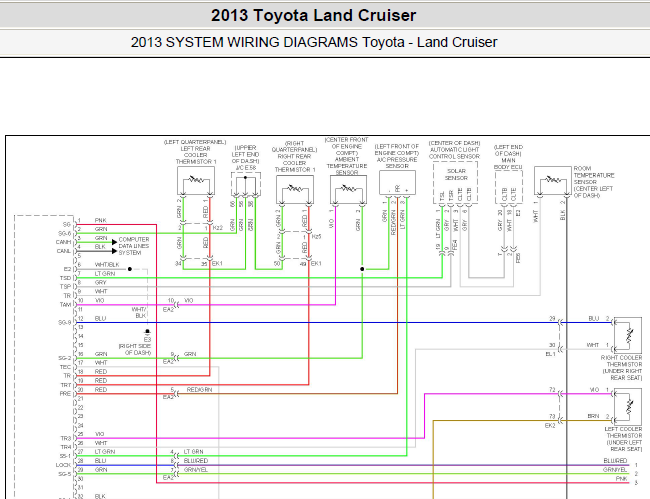The height and width of the screenshot is (499, 650).
Task: Click the Computer Data Lines System label
Action: (134, 246)
